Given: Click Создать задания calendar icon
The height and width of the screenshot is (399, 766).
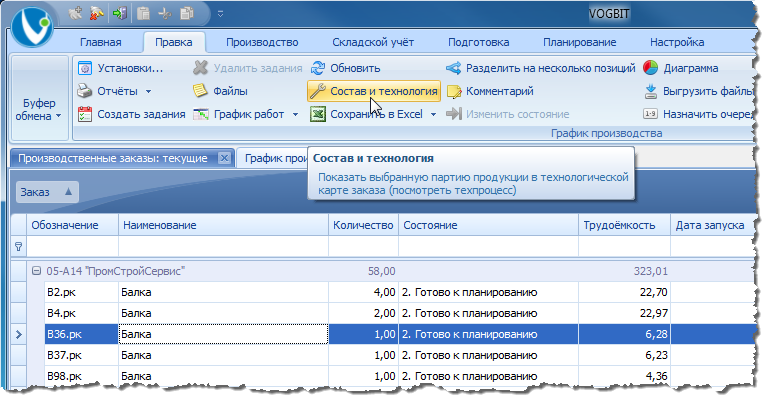Looking at the screenshot, I should [85, 114].
